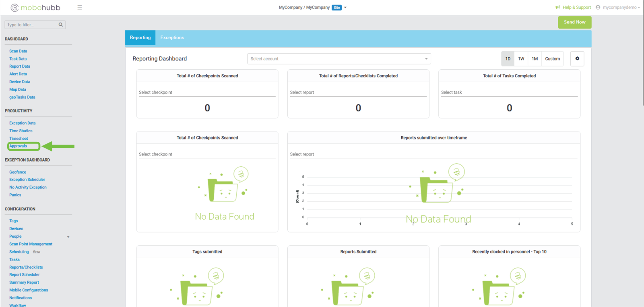
Task: Click the user profile avatar icon
Action: [x=598, y=7]
